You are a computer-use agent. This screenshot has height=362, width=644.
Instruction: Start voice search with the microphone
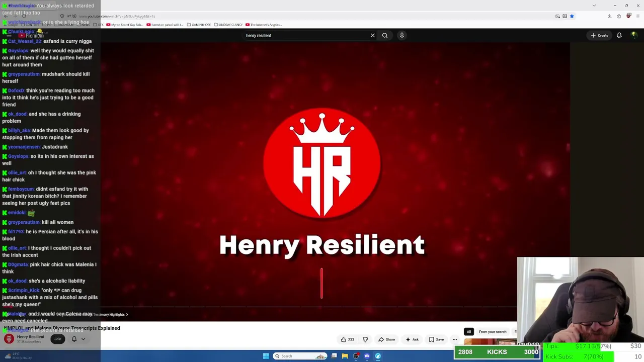(x=401, y=35)
